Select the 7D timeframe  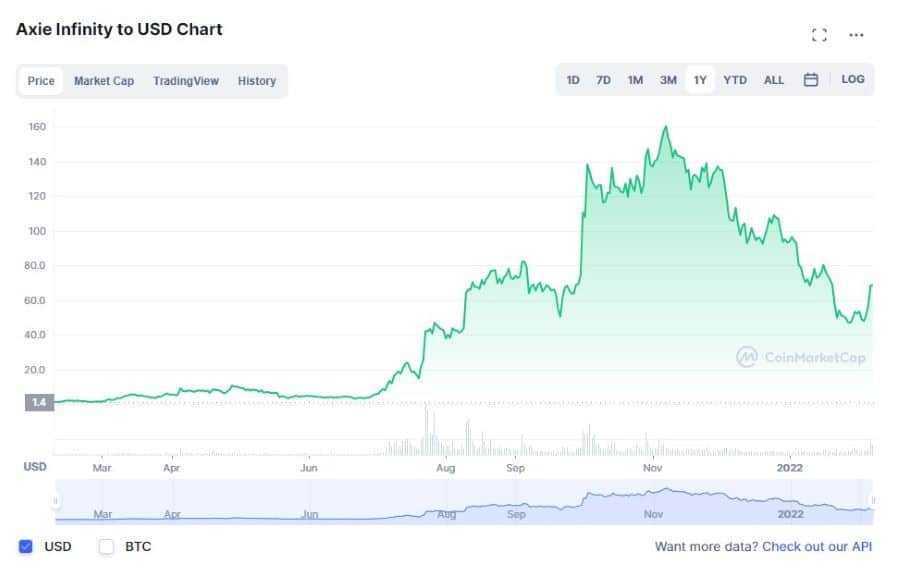pyautogui.click(x=603, y=80)
